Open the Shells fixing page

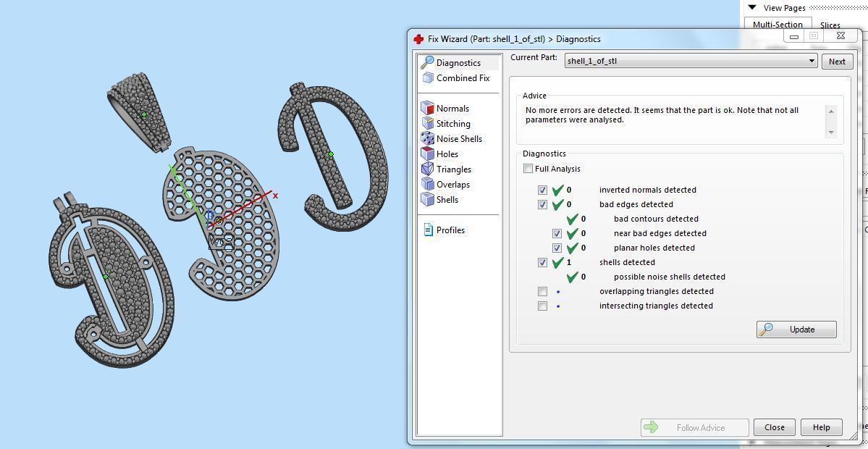(439, 199)
